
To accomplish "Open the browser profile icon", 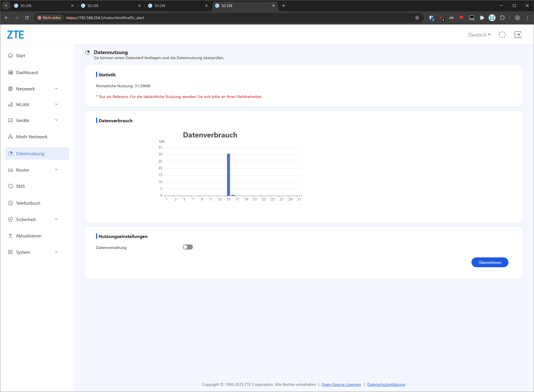I will pos(517,18).
